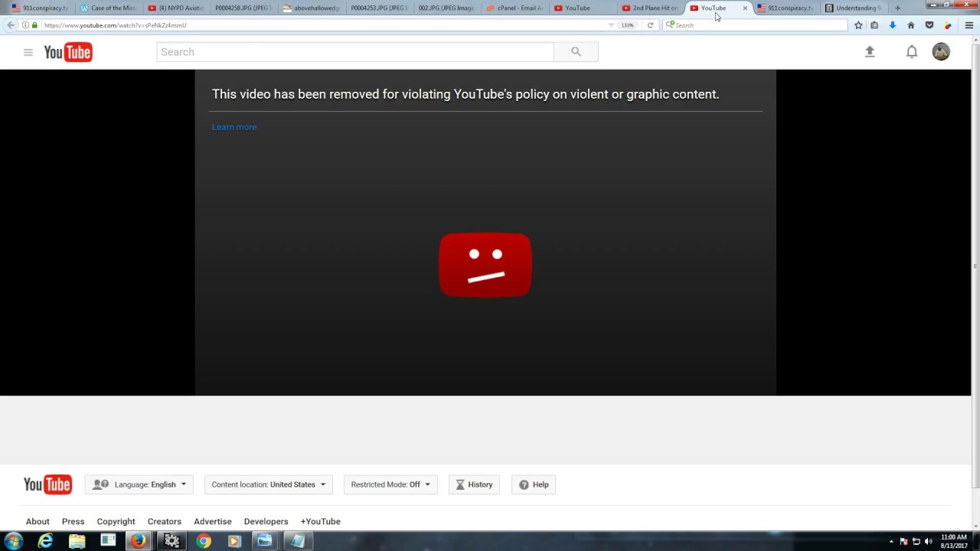Expand Content location: United States dropdown
Screen dimensions: 980x551
point(268,484)
